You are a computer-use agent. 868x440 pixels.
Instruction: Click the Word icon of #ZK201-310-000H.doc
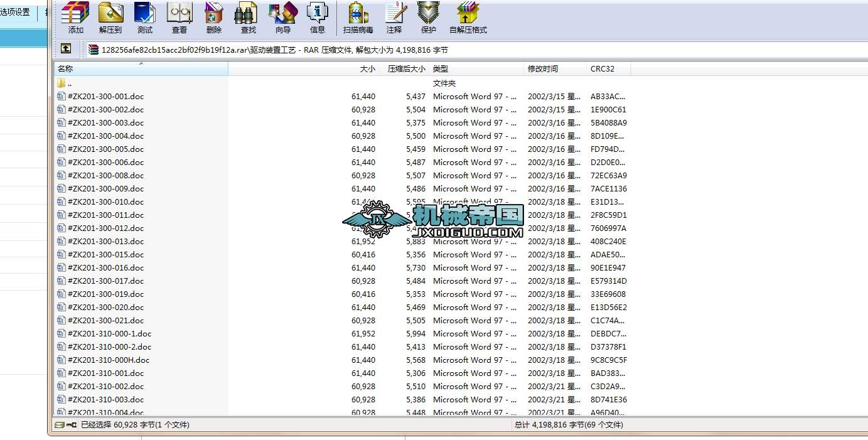61,360
